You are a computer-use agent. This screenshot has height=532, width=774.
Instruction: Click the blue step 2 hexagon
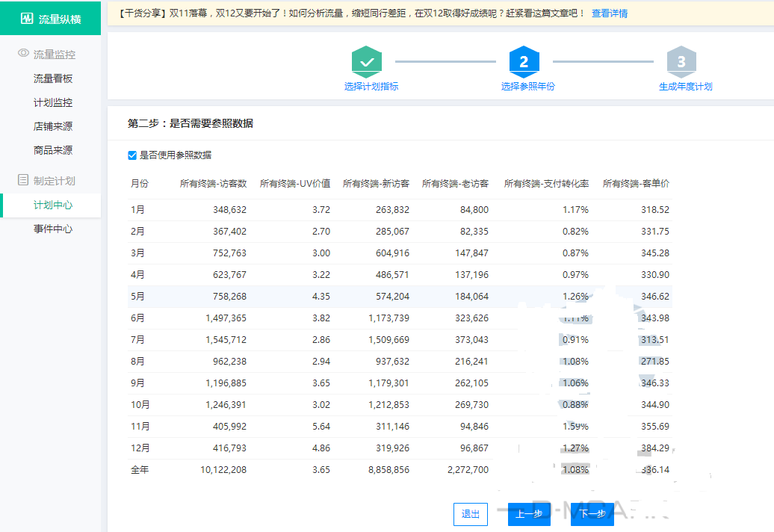coord(524,62)
